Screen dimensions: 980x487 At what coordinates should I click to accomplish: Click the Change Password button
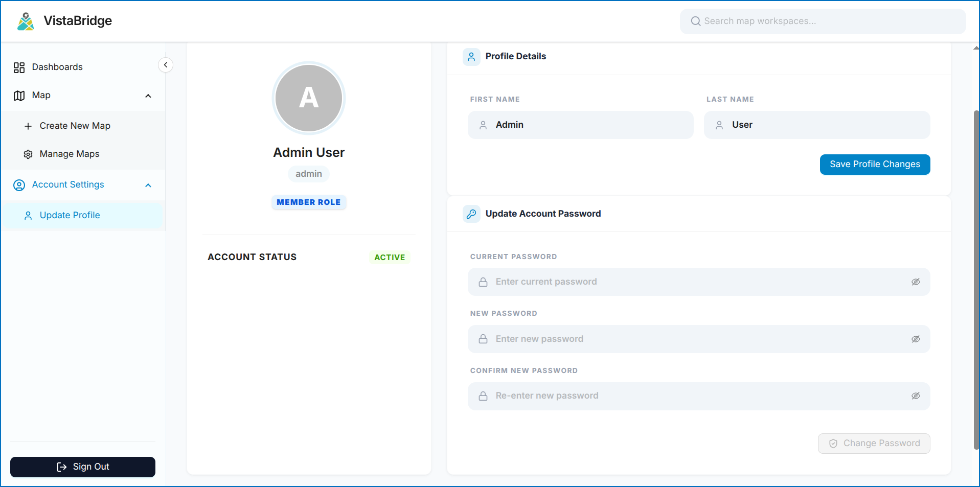[x=874, y=444]
